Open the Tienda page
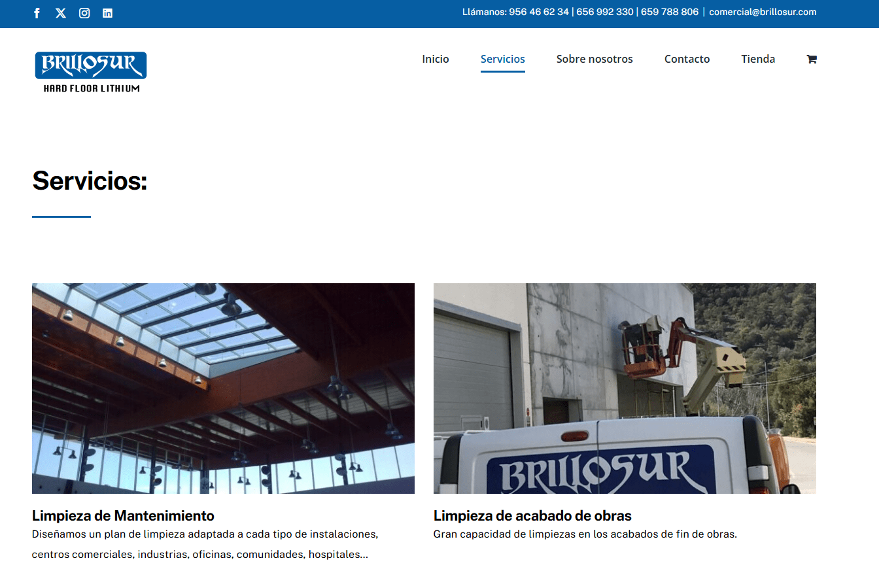This screenshot has width=879, height=588. click(x=758, y=59)
